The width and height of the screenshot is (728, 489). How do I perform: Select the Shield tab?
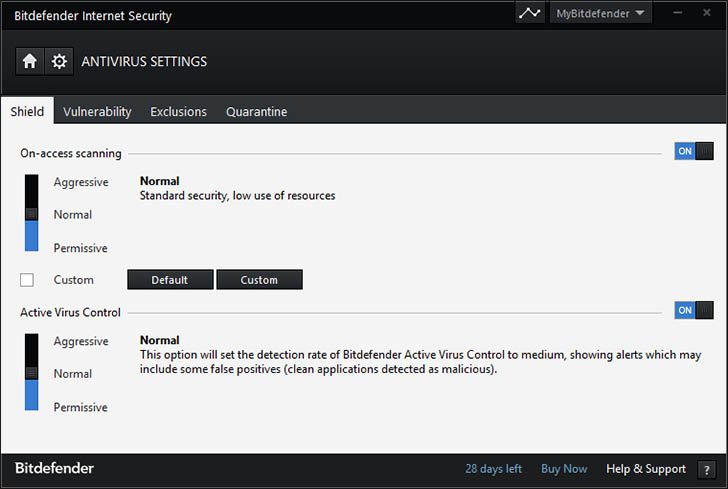pyautogui.click(x=27, y=112)
